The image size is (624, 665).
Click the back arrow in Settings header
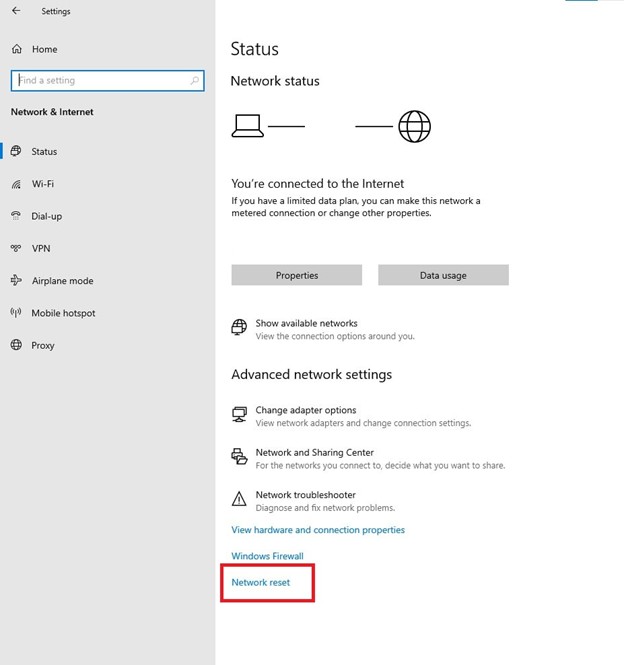tap(16, 11)
